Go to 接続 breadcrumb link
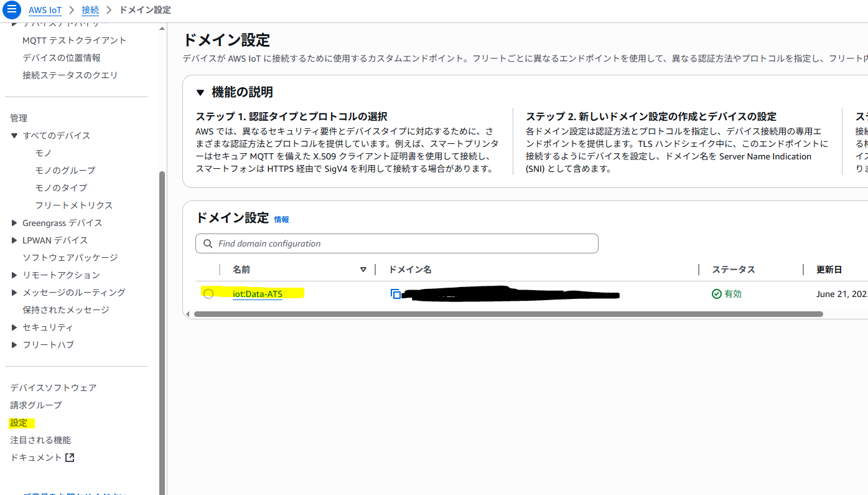Image resolution: width=868 pixels, height=495 pixels. (90, 10)
